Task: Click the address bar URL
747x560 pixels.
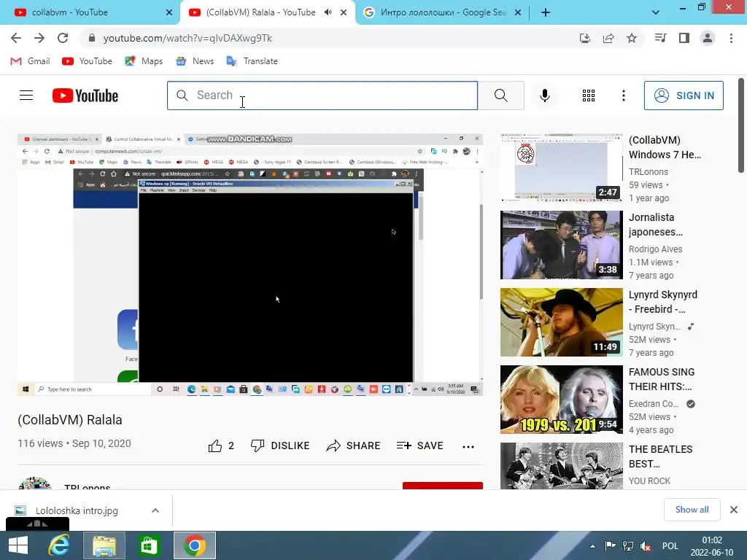Action: [x=187, y=38]
